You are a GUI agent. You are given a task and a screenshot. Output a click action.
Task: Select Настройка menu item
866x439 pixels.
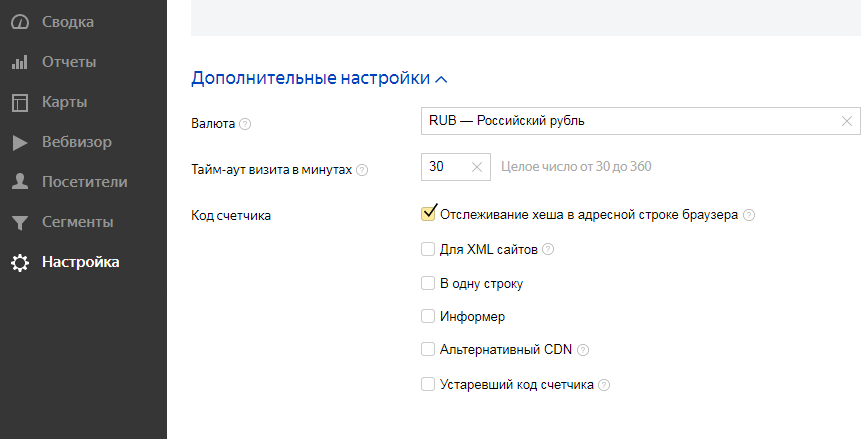click(83, 262)
